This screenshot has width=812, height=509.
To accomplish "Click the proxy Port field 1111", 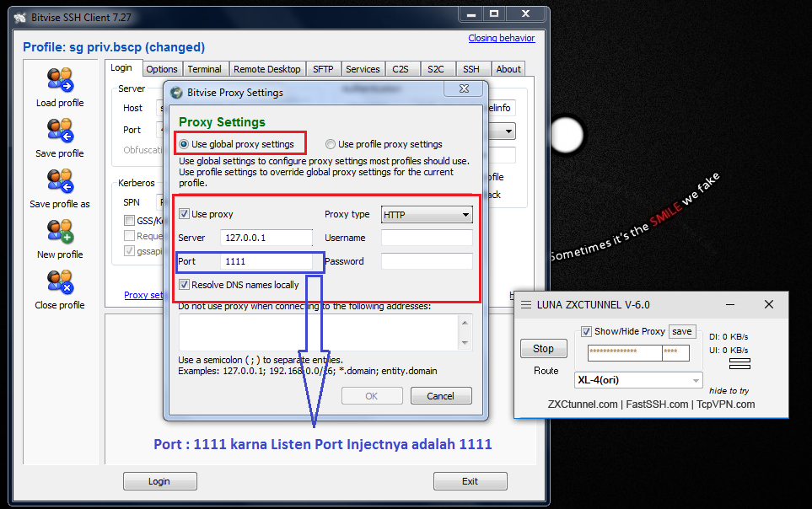I will point(266,261).
